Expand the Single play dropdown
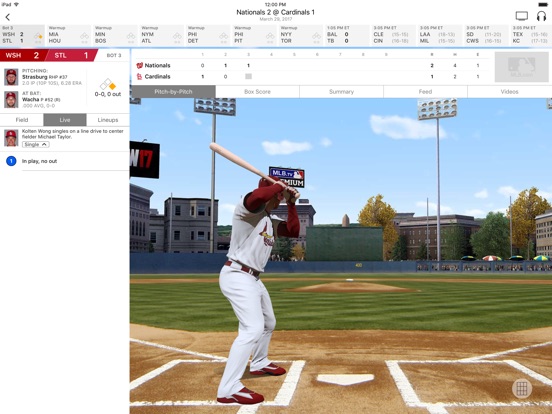 coord(36,144)
